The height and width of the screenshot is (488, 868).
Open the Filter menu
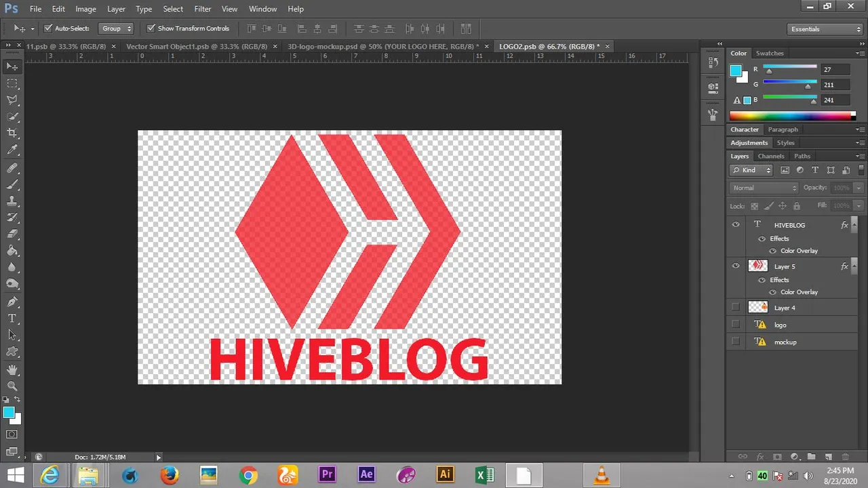[203, 9]
